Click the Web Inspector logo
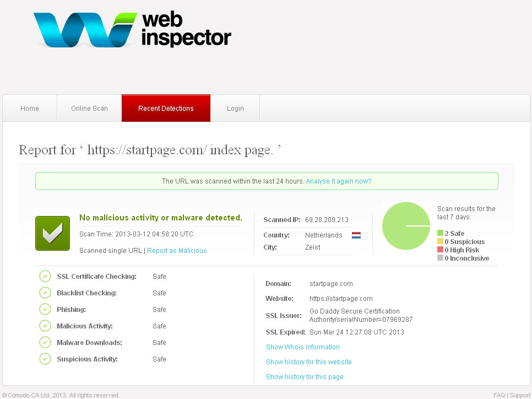This screenshot has height=399, width=532. tap(132, 29)
